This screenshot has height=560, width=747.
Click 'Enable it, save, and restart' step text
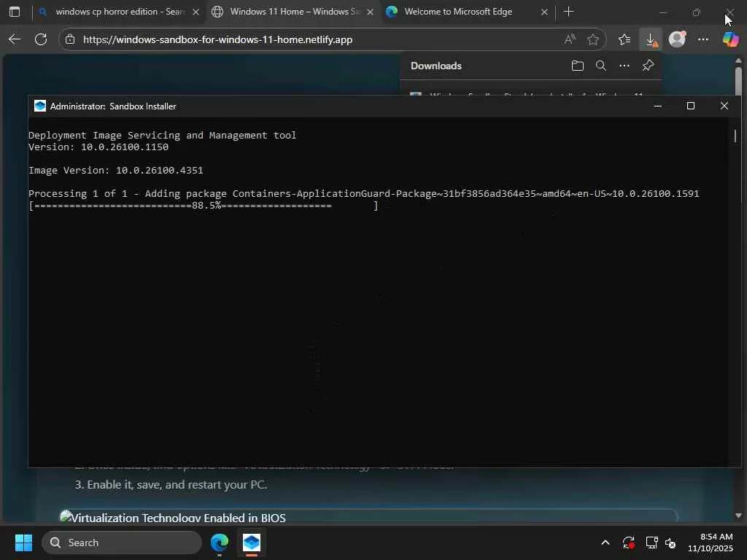pos(177,485)
